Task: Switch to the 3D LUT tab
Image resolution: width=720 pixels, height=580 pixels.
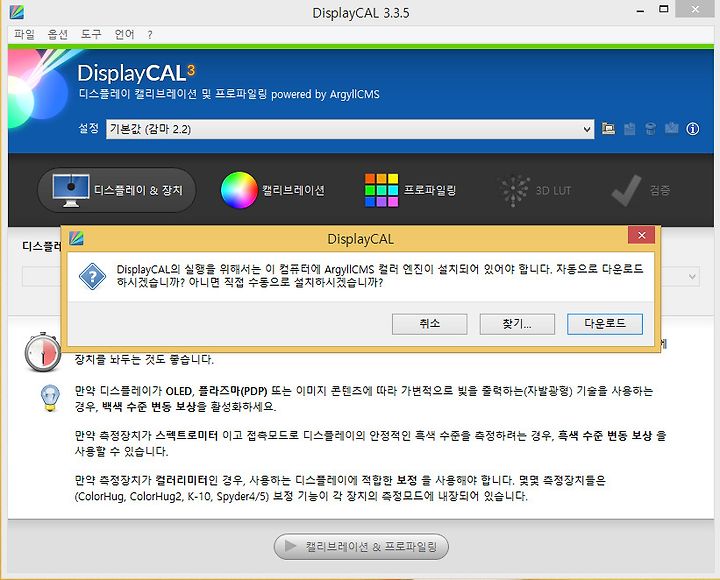Action: tap(535, 190)
